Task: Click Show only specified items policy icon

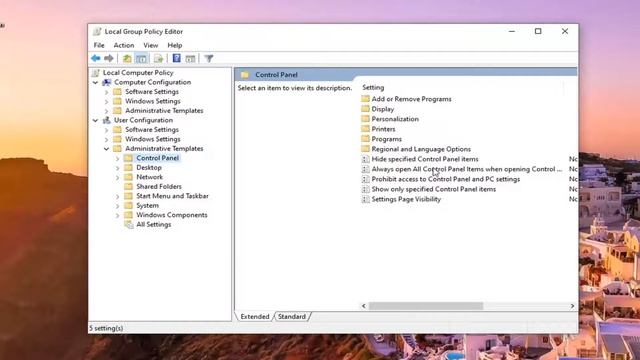Action: (365, 189)
